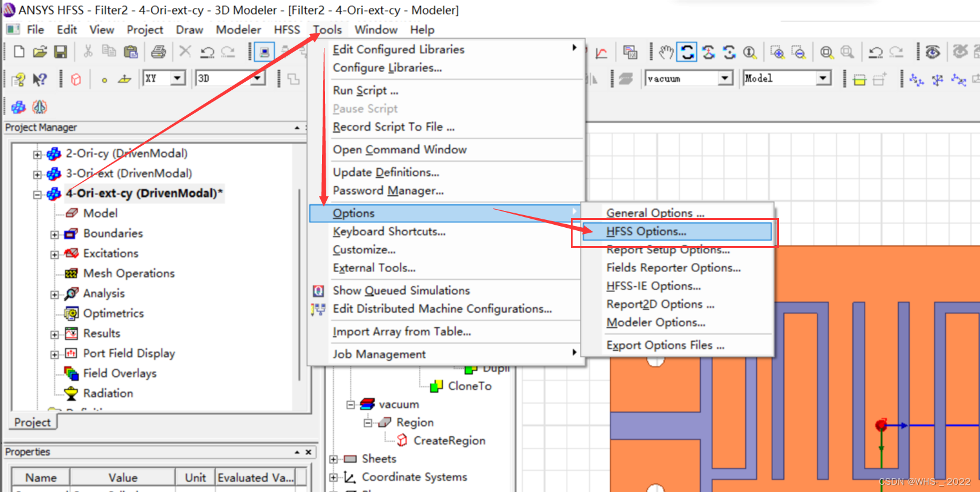This screenshot has height=492, width=980.
Task: Select Mesh Operations in project tree
Action: coord(129,273)
